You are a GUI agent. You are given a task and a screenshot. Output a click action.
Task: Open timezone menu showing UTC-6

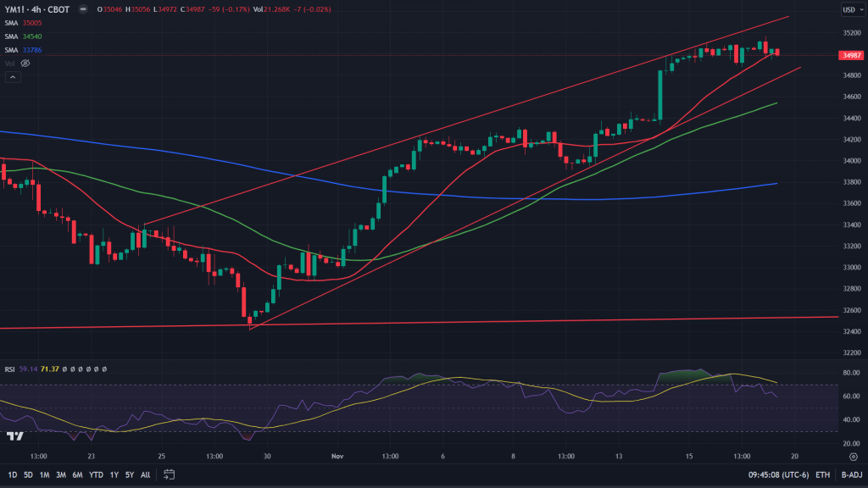click(x=780, y=474)
